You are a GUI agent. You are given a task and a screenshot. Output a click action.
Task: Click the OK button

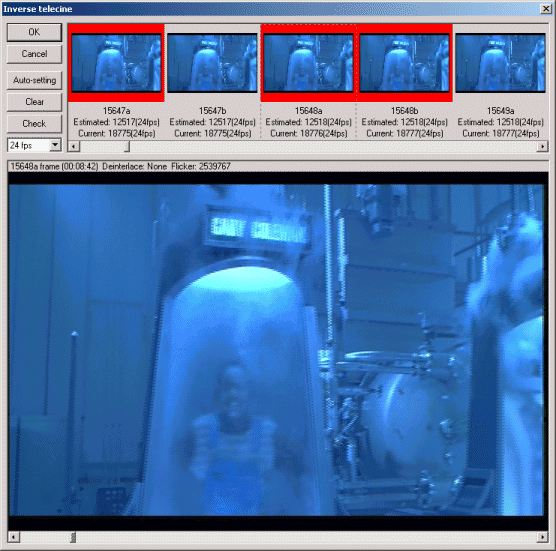[x=34, y=32]
